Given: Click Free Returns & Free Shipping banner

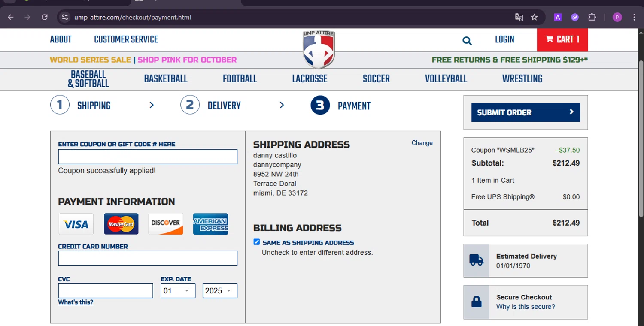Looking at the screenshot, I should coord(510,60).
